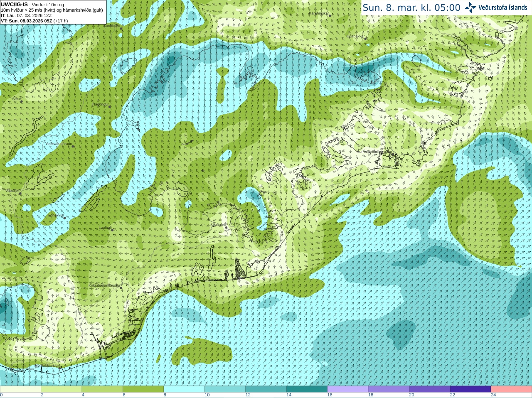532x398 pixels.
Task: Click the Kárahnjúkar station label
Action: [x=319, y=13]
